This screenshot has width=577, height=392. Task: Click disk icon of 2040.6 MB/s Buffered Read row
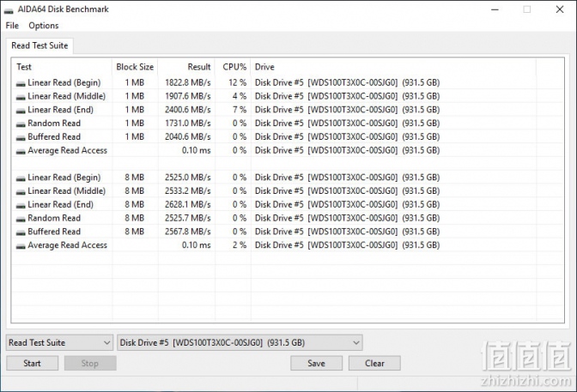click(x=21, y=138)
